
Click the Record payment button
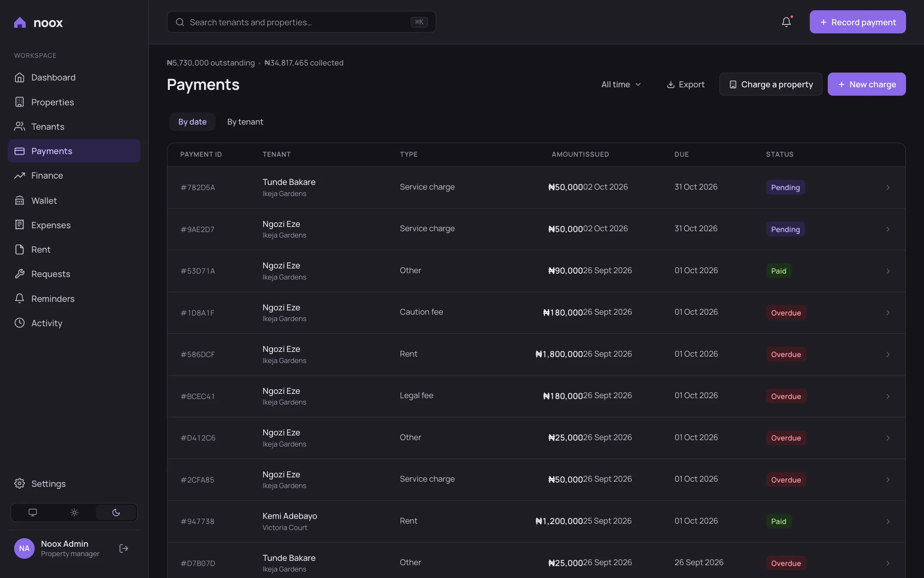[x=858, y=22]
